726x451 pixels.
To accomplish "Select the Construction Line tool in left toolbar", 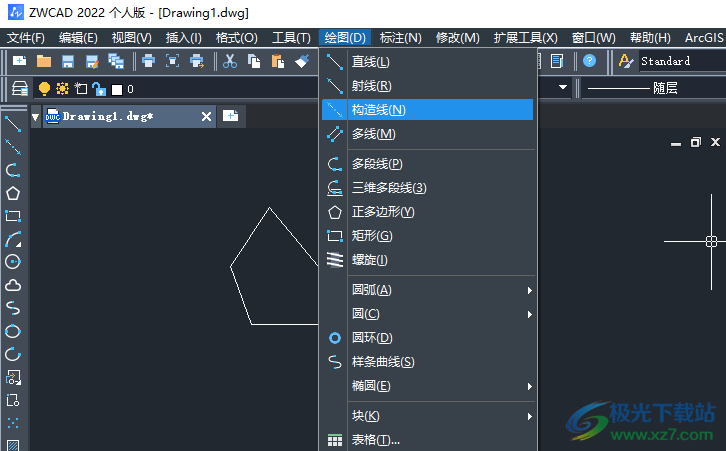I will coord(13,147).
